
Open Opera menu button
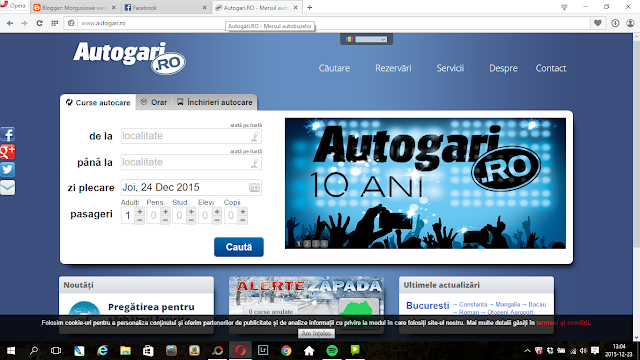click(x=13, y=6)
